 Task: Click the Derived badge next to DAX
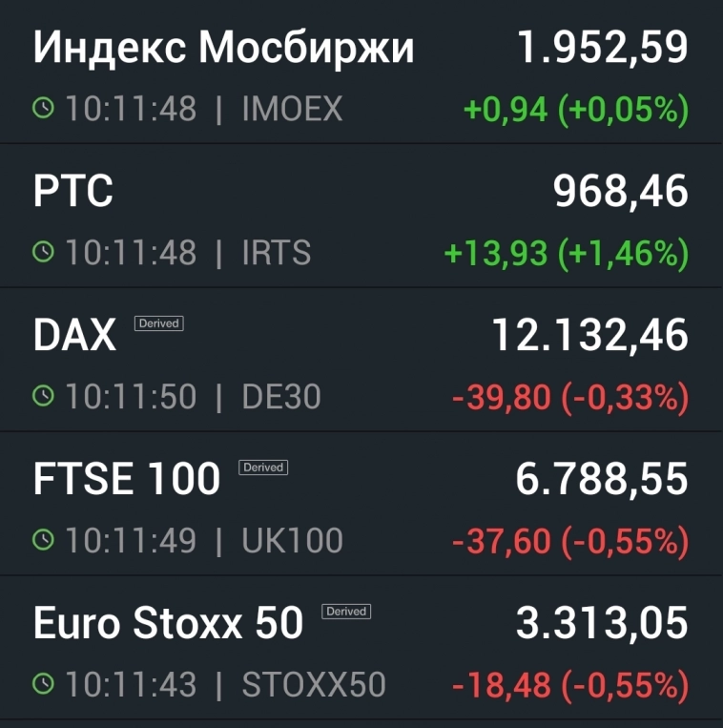tap(158, 323)
